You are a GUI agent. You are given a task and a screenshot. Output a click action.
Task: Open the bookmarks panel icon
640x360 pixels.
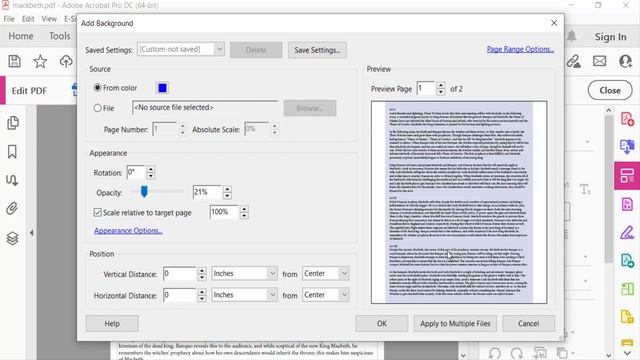(12, 151)
